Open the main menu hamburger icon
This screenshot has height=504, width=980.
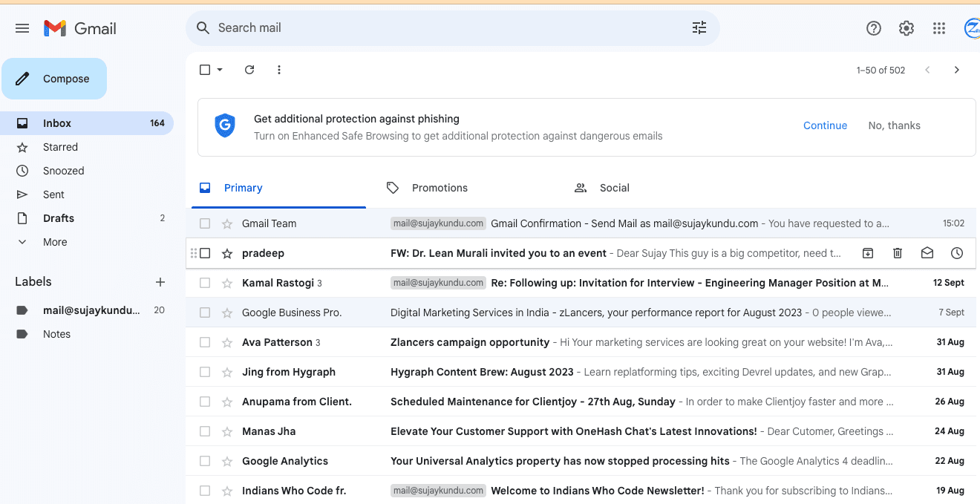coord(22,28)
